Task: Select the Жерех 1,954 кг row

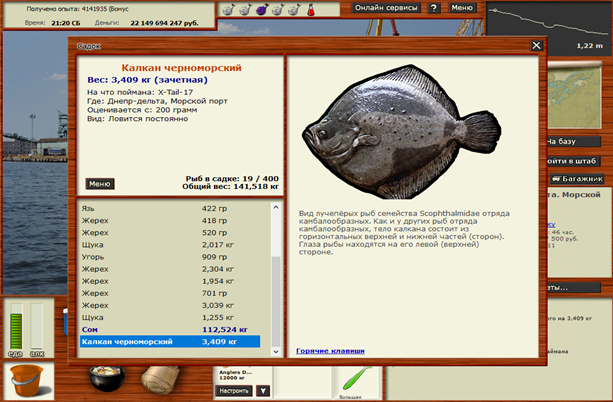Action: (170, 281)
